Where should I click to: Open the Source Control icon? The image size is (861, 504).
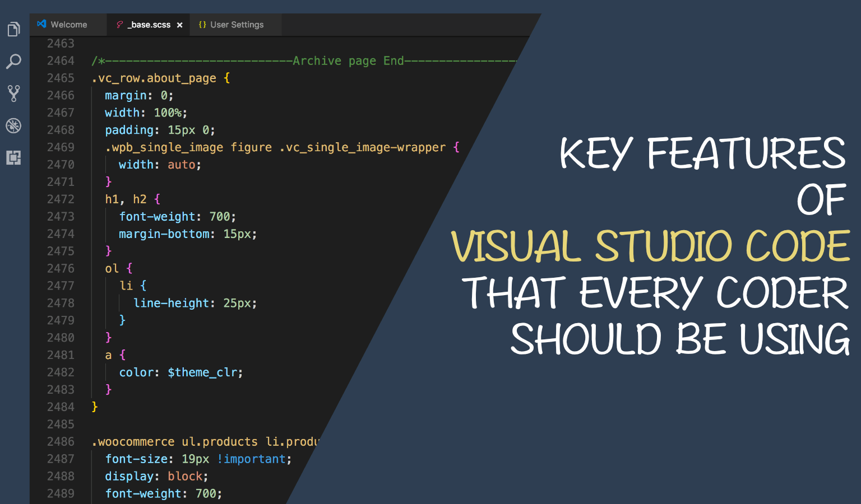pyautogui.click(x=14, y=94)
